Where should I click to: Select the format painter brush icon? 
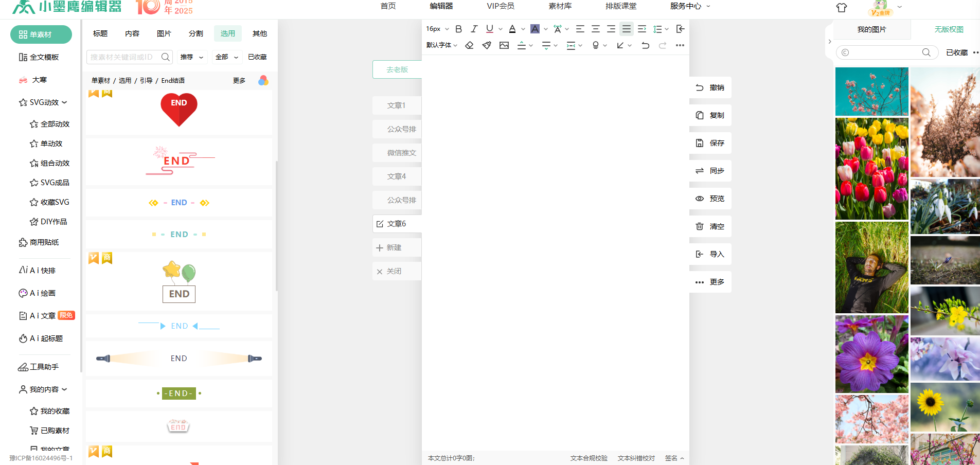(487, 46)
